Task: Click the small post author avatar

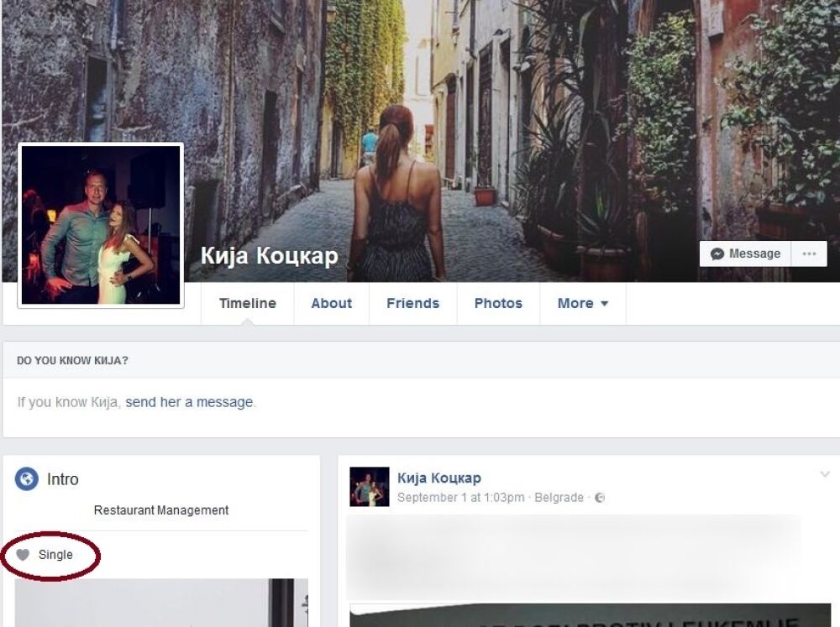Action: [x=369, y=487]
